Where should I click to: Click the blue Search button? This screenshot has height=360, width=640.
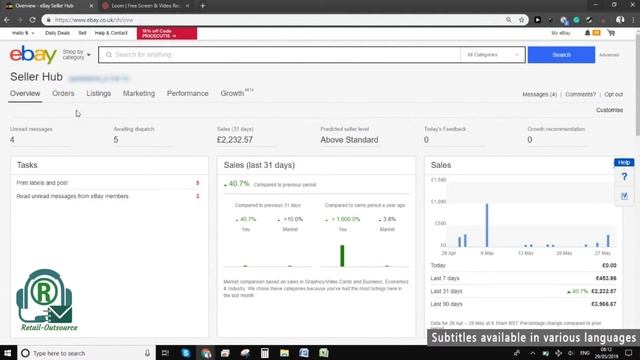point(561,55)
